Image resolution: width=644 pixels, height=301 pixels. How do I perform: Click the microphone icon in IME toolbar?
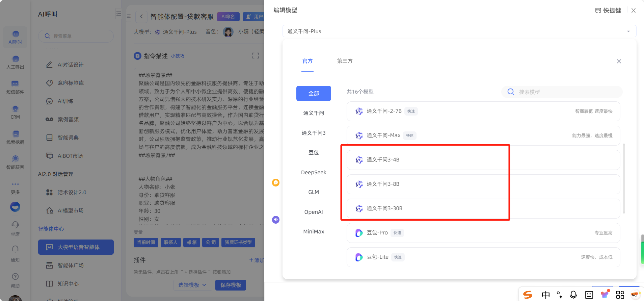573,295
